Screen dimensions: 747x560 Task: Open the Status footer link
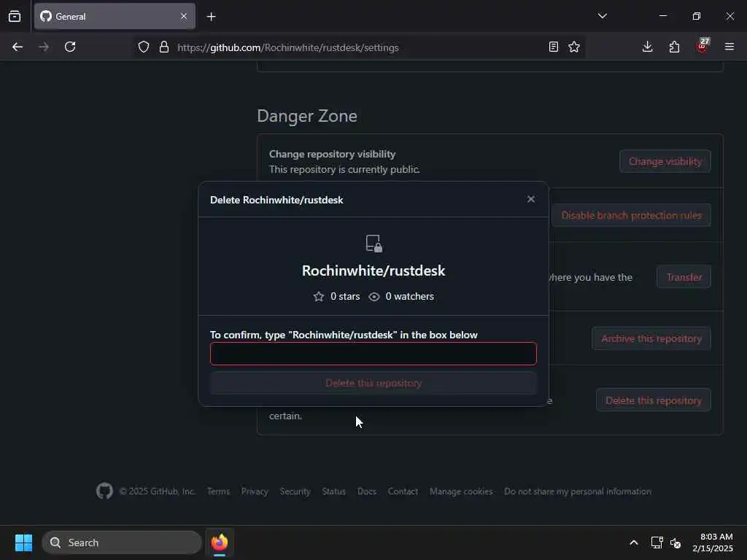(x=333, y=491)
